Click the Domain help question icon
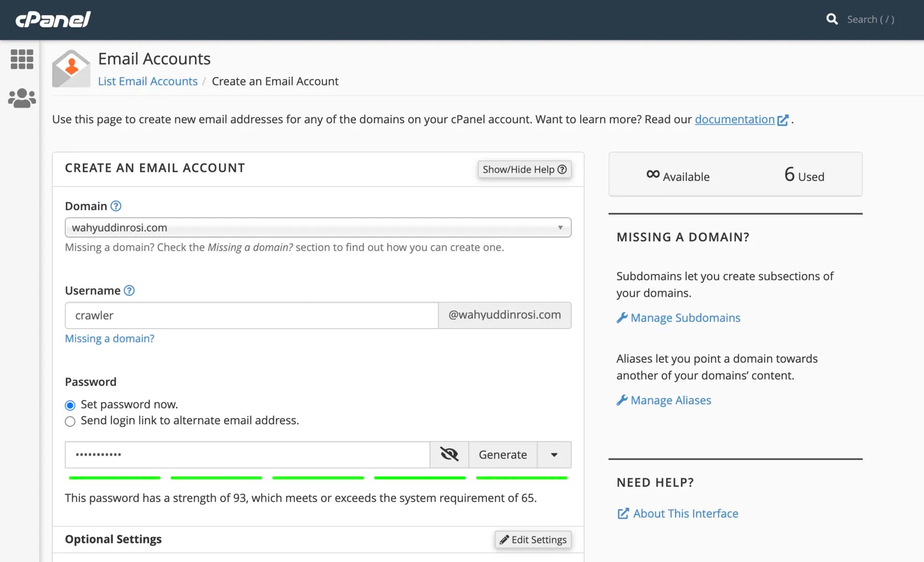This screenshot has height=562, width=924. pos(116,206)
